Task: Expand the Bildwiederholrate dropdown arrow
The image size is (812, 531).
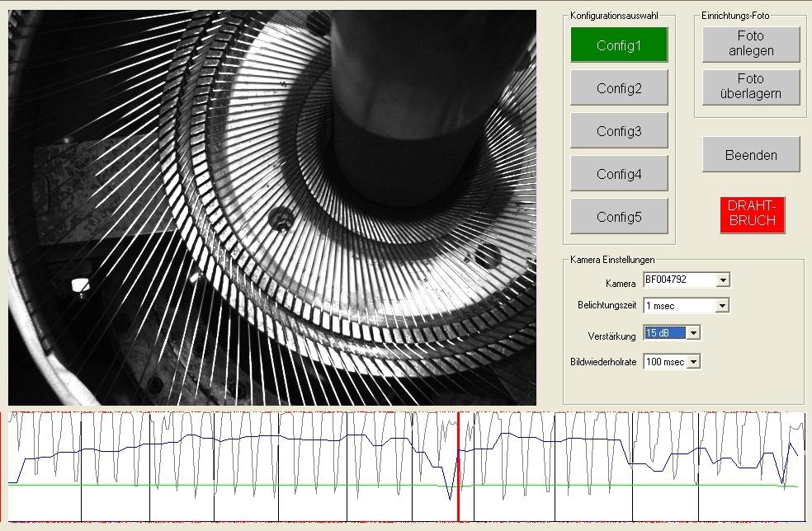Action: [x=693, y=362]
